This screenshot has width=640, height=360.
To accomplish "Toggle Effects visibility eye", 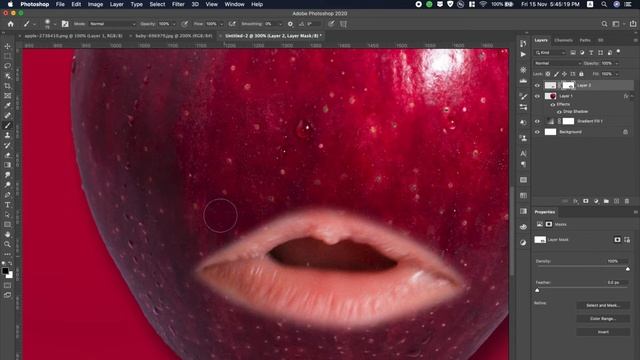I will [553, 104].
